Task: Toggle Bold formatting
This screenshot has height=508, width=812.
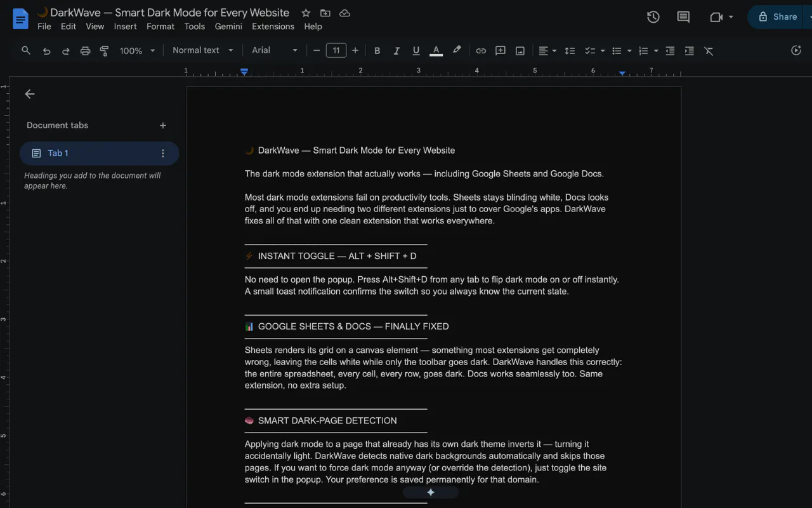Action: tap(377, 51)
